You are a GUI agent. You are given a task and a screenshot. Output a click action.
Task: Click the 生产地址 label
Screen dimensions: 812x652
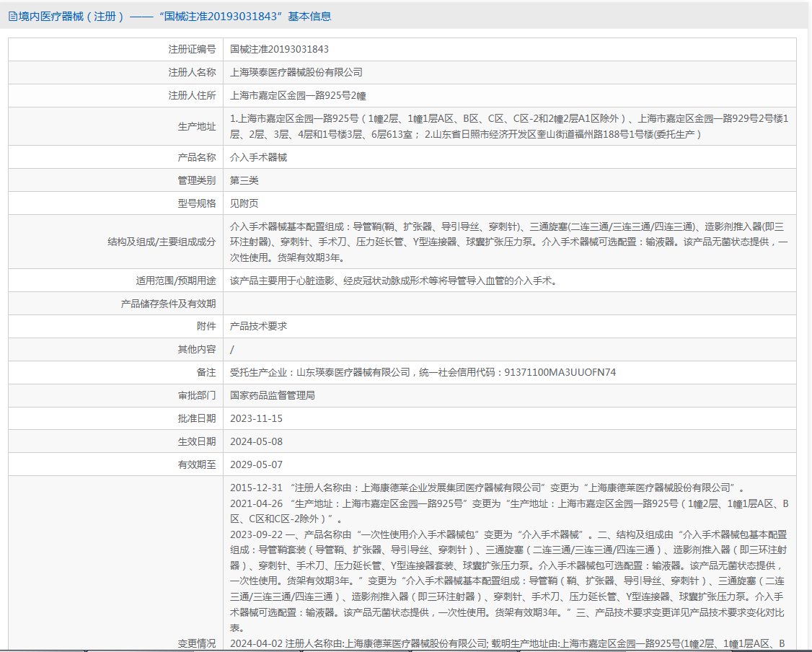pyautogui.click(x=197, y=126)
